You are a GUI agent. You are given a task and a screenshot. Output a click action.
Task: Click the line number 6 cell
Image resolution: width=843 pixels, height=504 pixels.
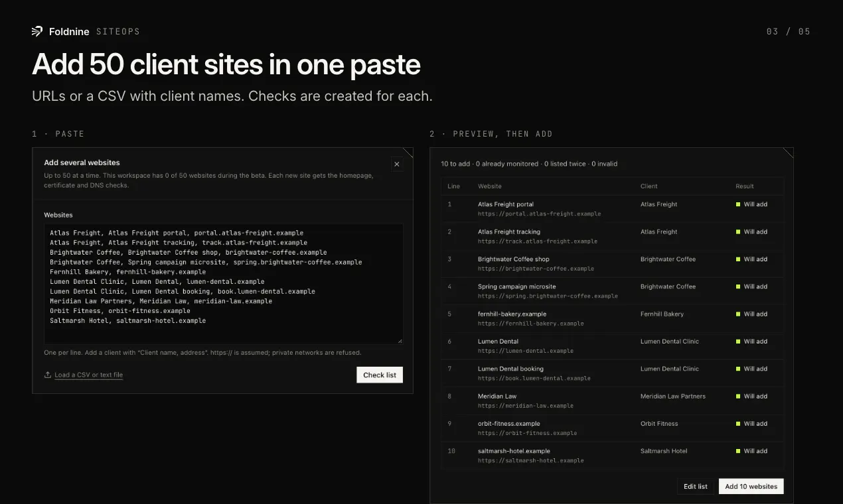click(449, 342)
